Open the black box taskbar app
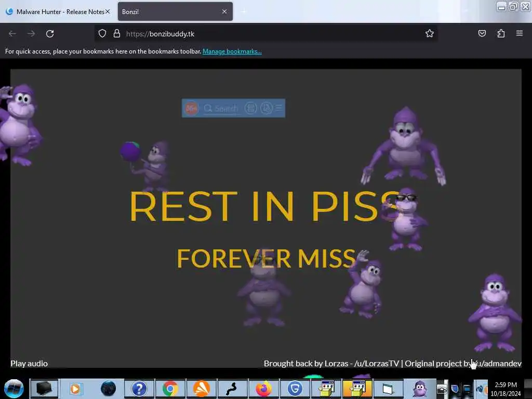This screenshot has height=399, width=532. pos(44,389)
